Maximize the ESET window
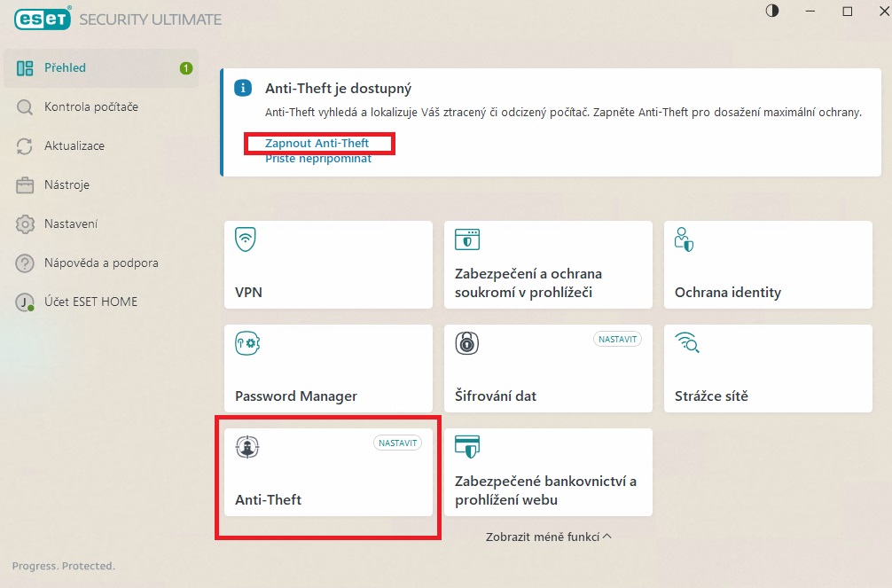The width and height of the screenshot is (892, 588). [x=848, y=12]
